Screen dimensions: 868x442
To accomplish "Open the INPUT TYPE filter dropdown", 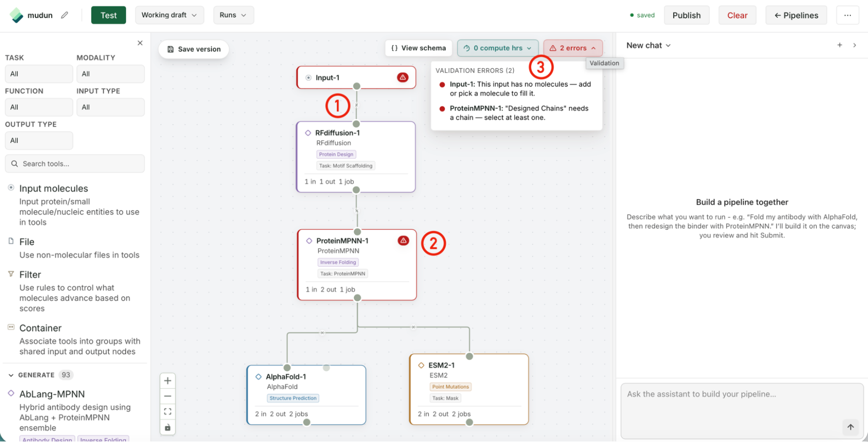I will (x=110, y=107).
